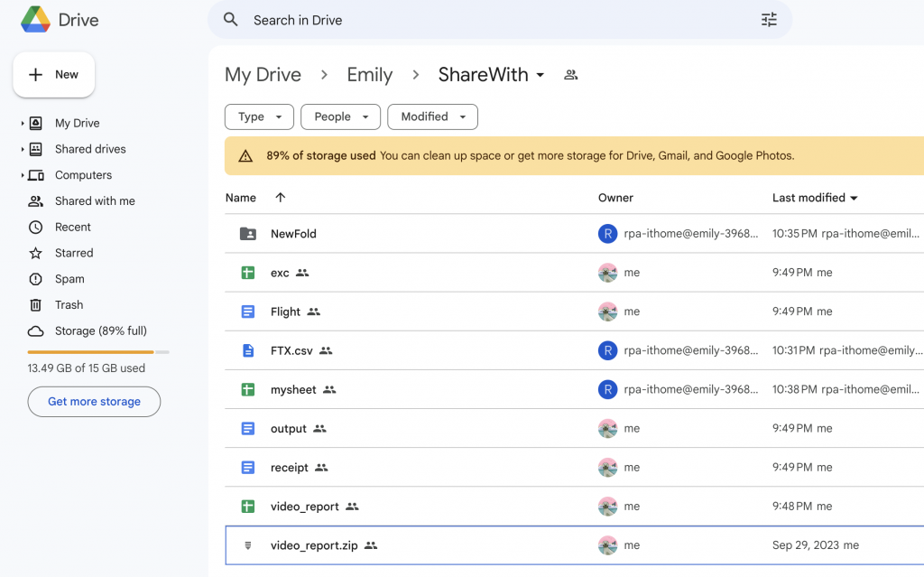Open the Type filter dropdown
Viewport: 924px width, 577px height.
pyautogui.click(x=259, y=116)
